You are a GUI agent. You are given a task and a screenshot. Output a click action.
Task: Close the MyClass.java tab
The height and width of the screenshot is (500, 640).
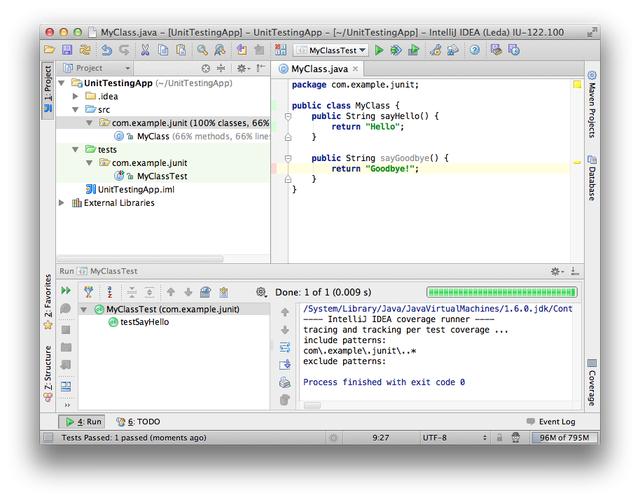click(x=356, y=69)
